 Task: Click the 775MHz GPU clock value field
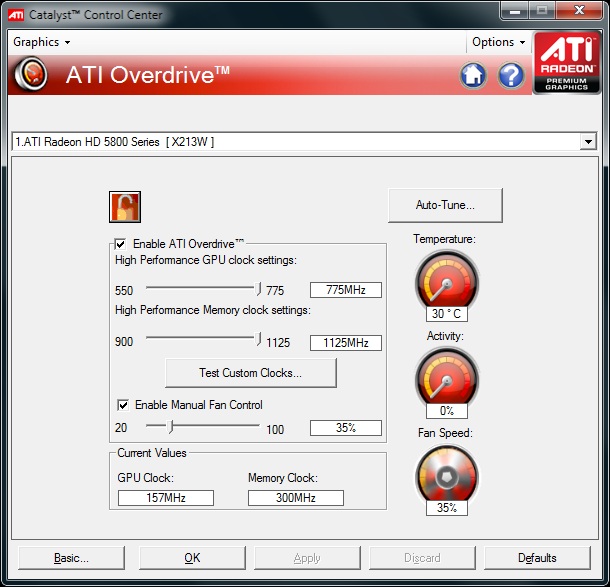tap(345, 290)
